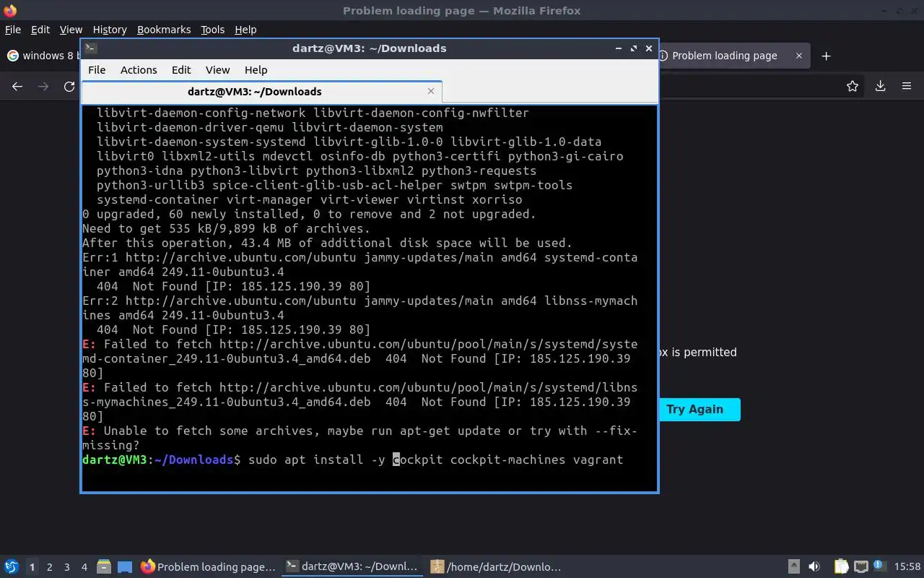Viewport: 924px width, 578px height.
Task: Open terminal window menu icon in title bar
Action: click(x=90, y=48)
